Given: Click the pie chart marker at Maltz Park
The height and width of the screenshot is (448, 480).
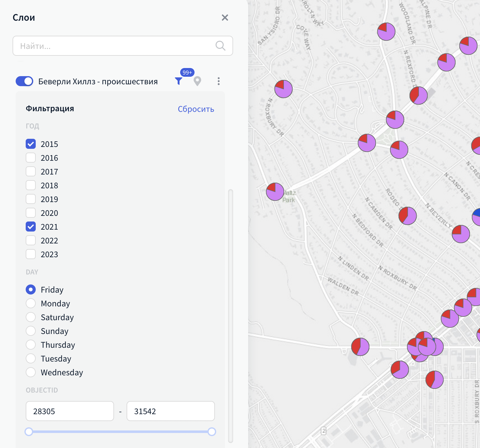Looking at the screenshot, I should (275, 192).
